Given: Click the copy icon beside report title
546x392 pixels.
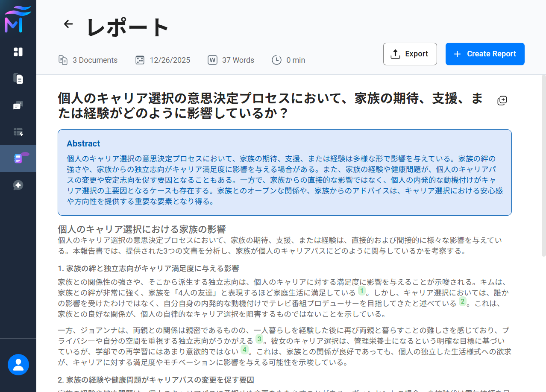Looking at the screenshot, I should coord(502,101).
